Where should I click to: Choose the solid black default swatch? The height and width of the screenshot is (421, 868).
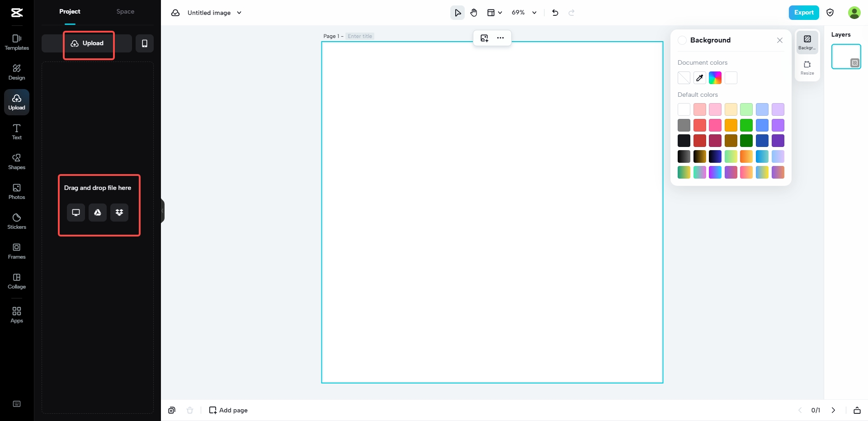tap(684, 141)
